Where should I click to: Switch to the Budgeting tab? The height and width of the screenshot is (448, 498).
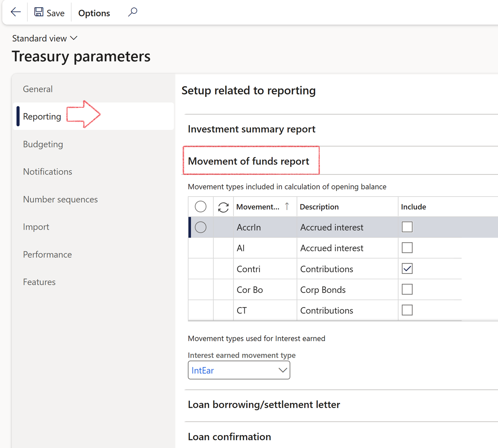(x=43, y=144)
